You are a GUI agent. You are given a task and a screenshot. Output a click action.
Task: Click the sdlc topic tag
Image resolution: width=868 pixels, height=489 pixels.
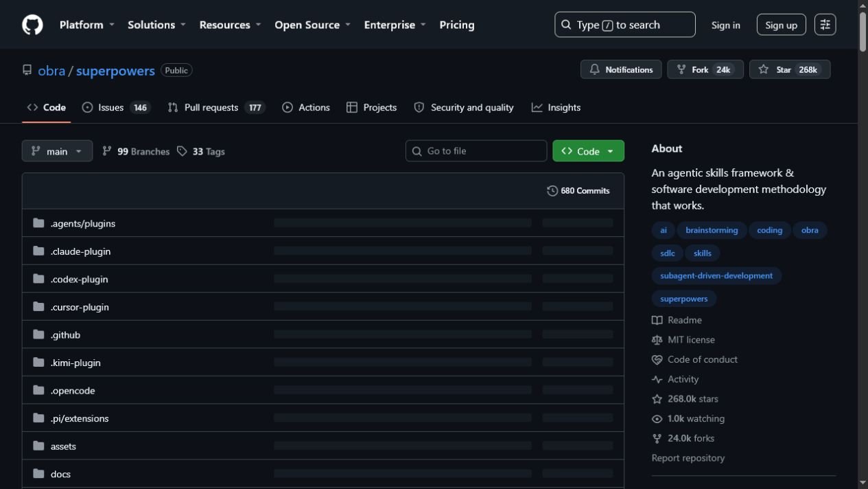tap(668, 253)
